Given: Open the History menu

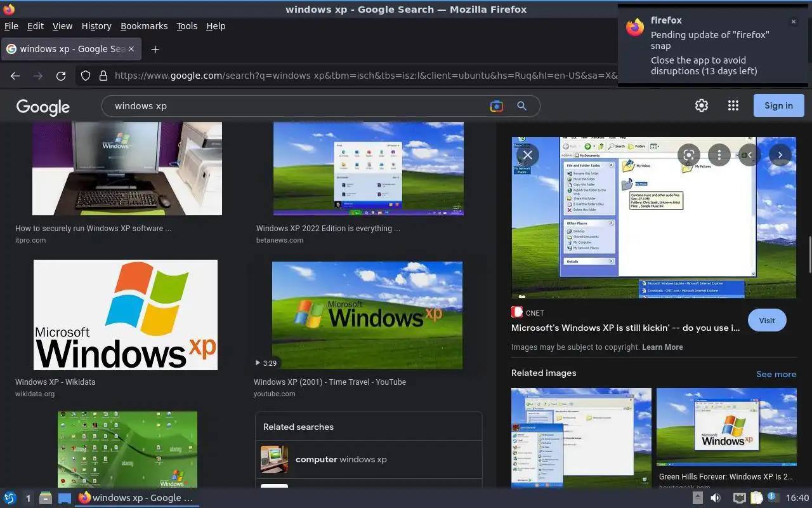Looking at the screenshot, I should coord(96,26).
